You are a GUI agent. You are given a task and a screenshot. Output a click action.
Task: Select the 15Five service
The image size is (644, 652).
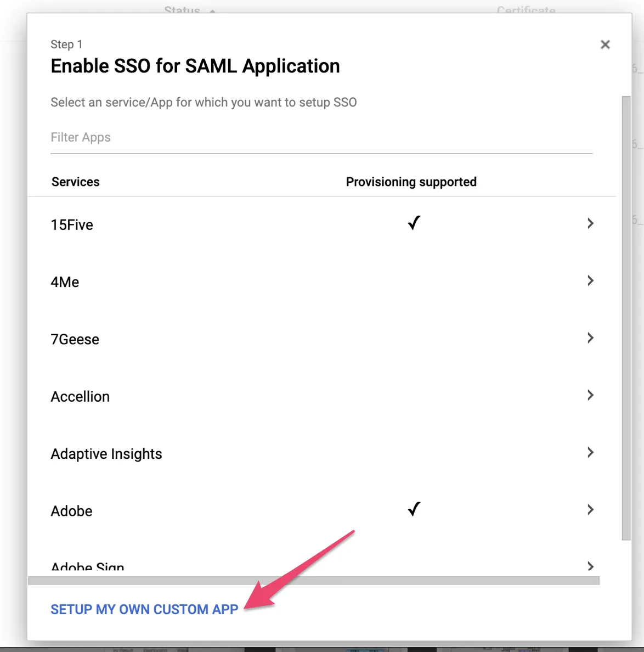pyautogui.click(x=72, y=225)
